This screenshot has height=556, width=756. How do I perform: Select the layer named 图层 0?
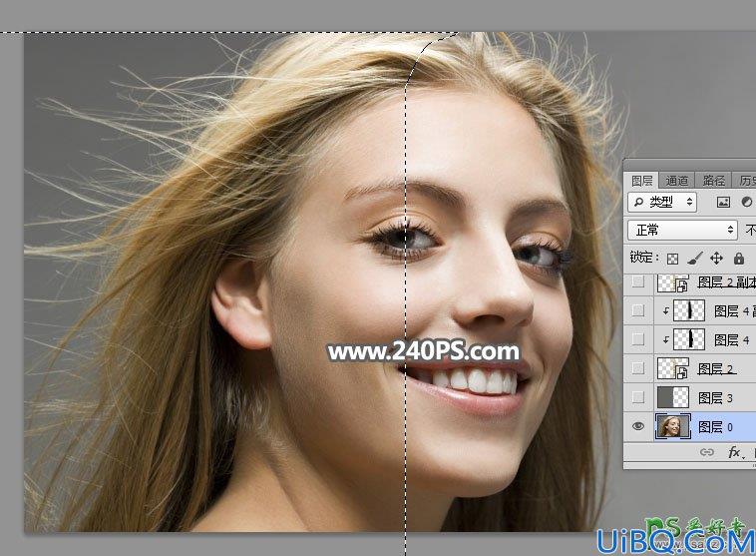715,427
